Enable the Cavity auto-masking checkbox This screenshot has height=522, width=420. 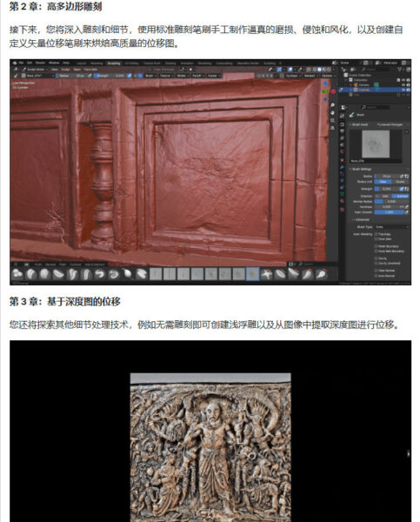pos(376,258)
